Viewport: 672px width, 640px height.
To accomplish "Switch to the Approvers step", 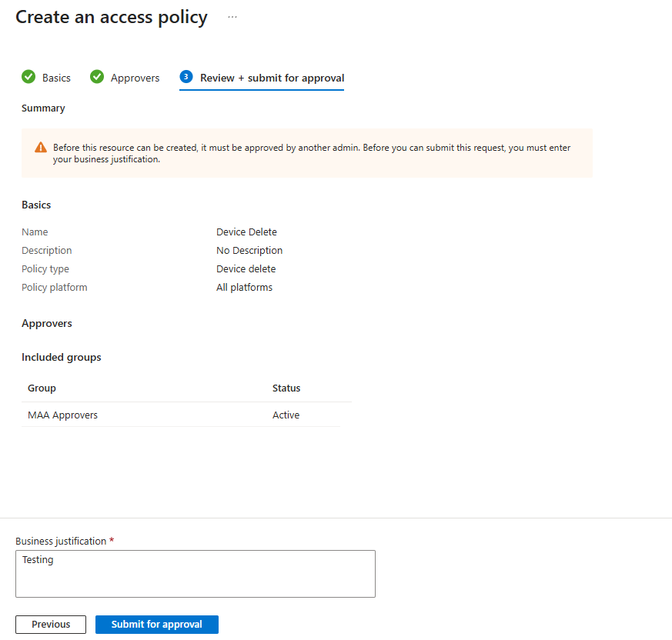I will [x=135, y=78].
